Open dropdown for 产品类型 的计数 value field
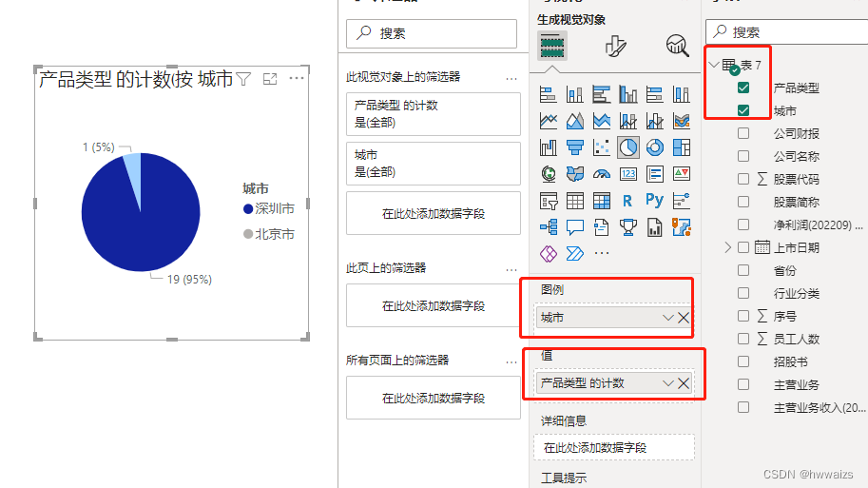The image size is (868, 488). 667,383
